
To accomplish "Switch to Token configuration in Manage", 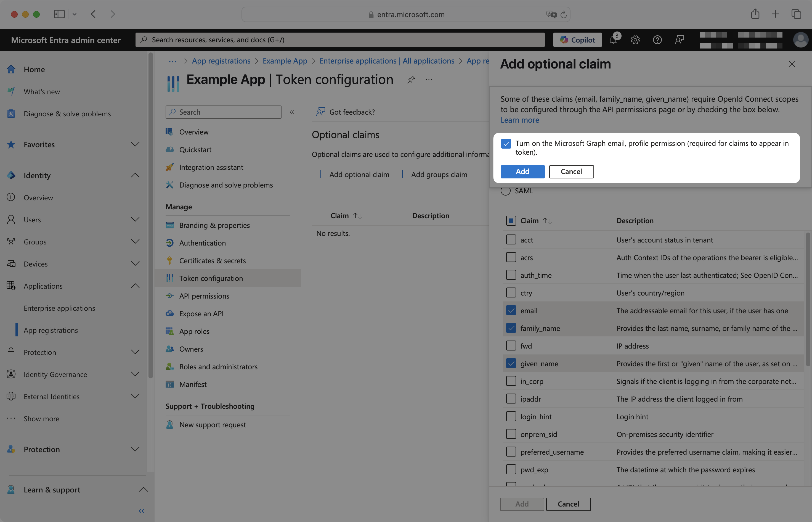I will pyautogui.click(x=211, y=278).
